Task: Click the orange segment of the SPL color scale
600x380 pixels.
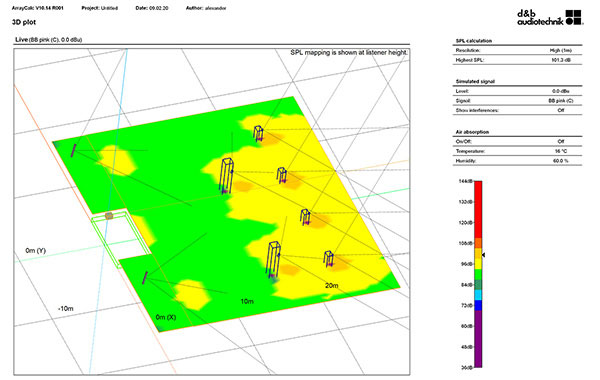Action: pyautogui.click(x=478, y=243)
